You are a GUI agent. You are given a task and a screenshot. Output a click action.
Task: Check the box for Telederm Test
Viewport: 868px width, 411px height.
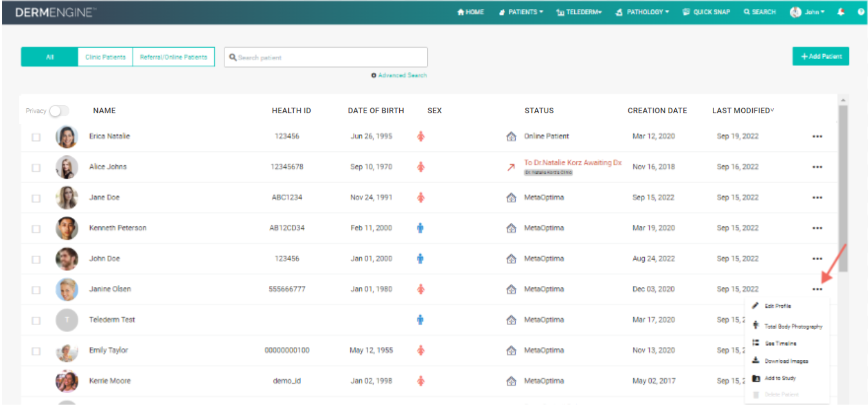pos(36,320)
